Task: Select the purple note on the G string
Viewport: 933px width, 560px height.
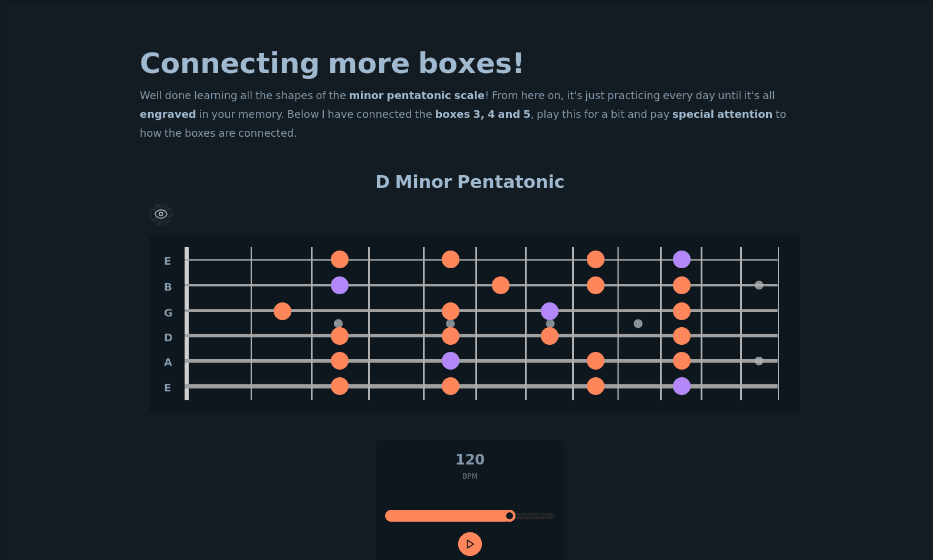Action: pyautogui.click(x=550, y=311)
